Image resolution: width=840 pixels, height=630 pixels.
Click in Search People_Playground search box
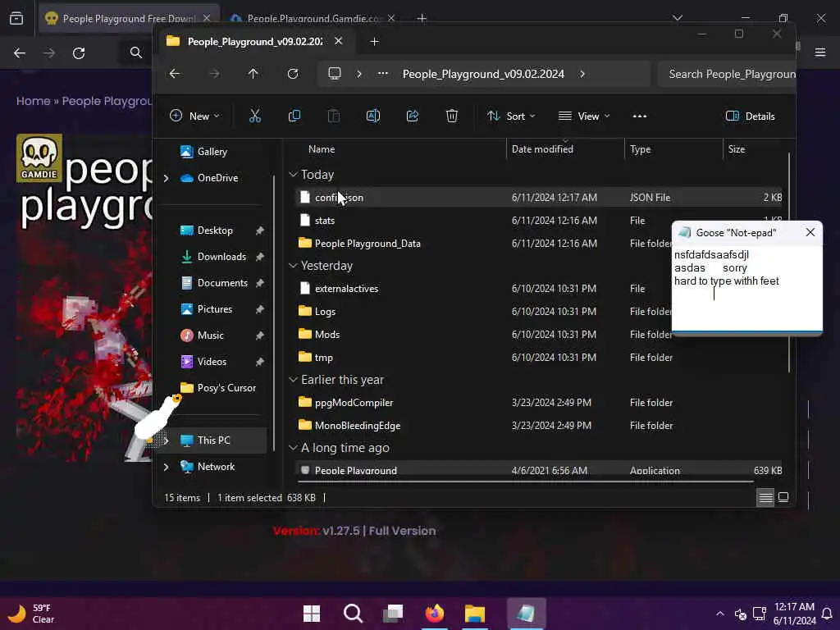[x=727, y=74]
